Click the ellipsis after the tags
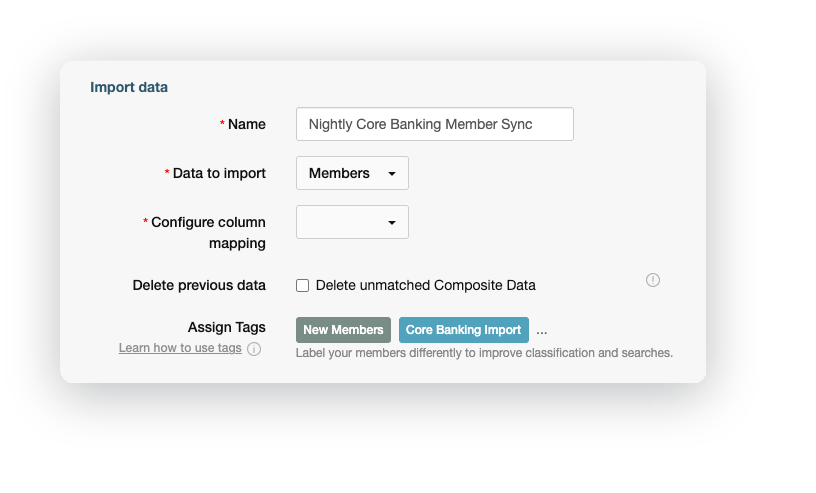Viewport: 816px width, 493px height. pos(541,332)
